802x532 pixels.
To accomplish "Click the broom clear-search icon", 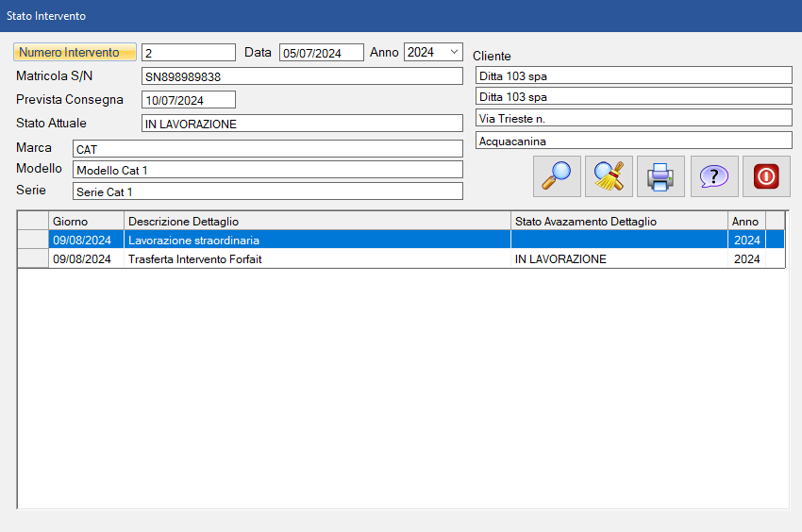I will click(x=609, y=176).
